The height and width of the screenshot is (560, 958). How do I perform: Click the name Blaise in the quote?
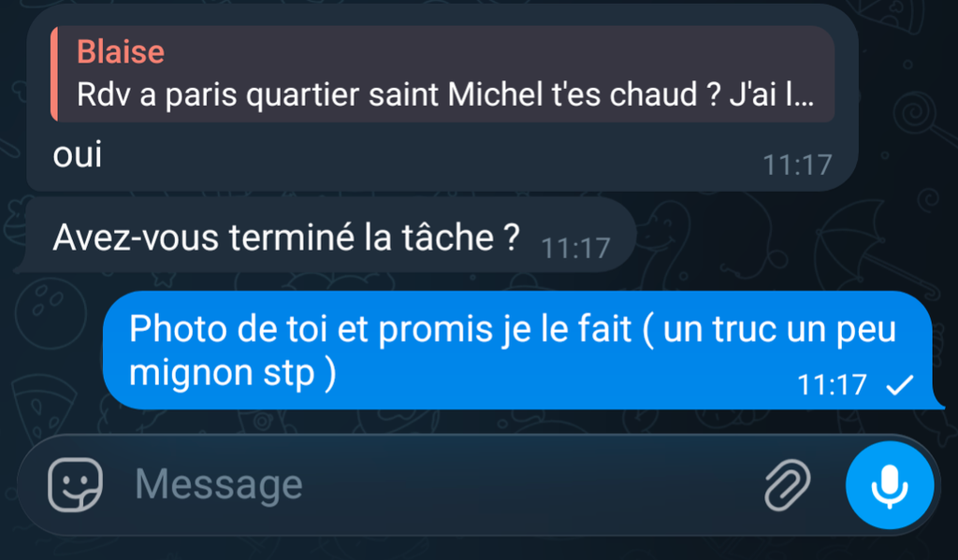[121, 51]
